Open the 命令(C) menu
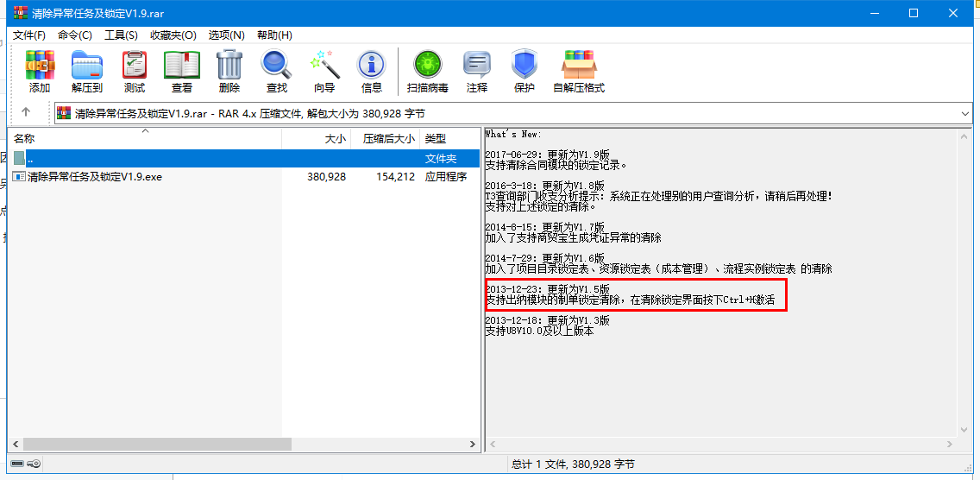 pyautogui.click(x=75, y=35)
